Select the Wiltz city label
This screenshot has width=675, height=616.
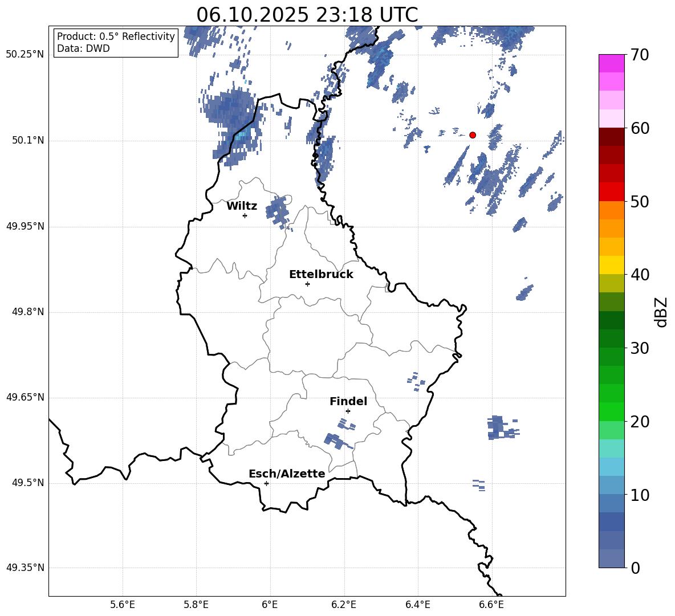pyautogui.click(x=242, y=206)
